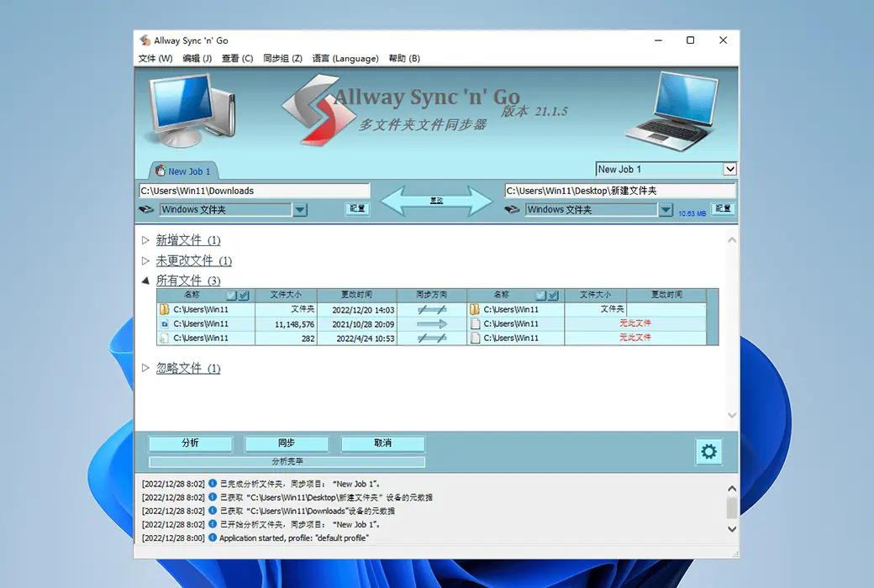The image size is (874, 588).
Task: Check all in left 名称 column header
Action: pos(244,295)
